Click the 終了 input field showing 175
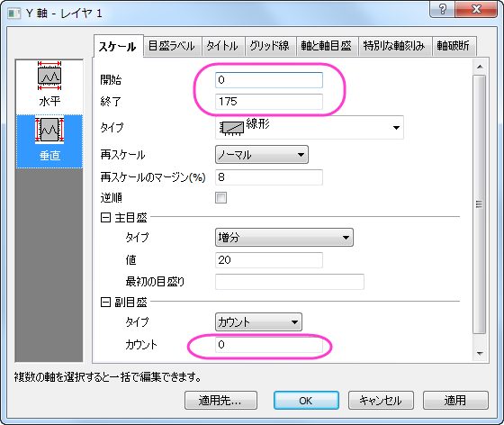Viewport: 504px width, 425px height. 269,102
